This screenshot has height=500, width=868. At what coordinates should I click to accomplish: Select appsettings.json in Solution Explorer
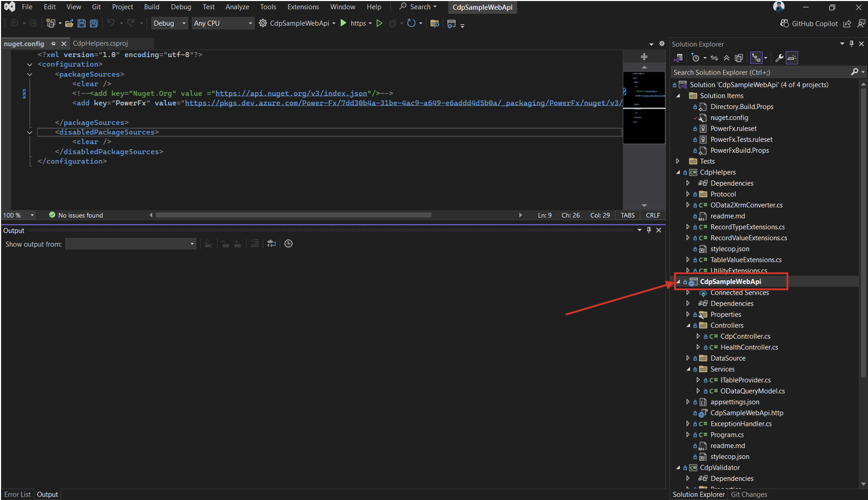tap(735, 402)
